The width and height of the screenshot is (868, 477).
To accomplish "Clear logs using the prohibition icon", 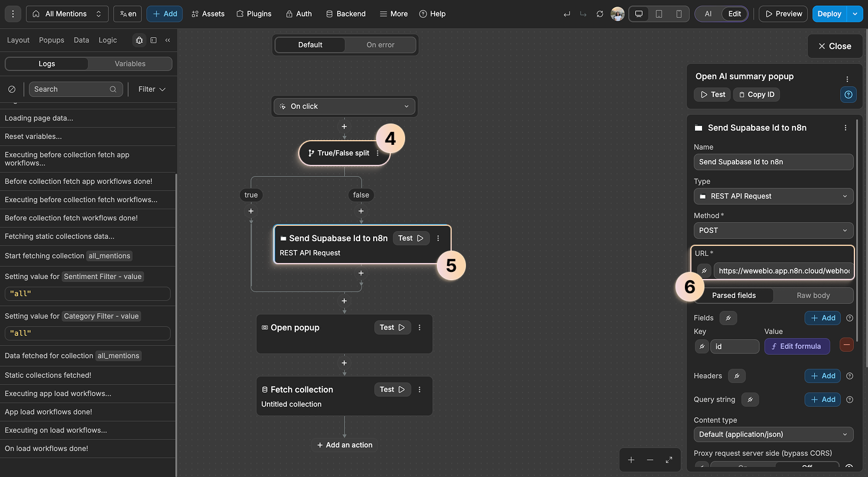I will (12, 89).
